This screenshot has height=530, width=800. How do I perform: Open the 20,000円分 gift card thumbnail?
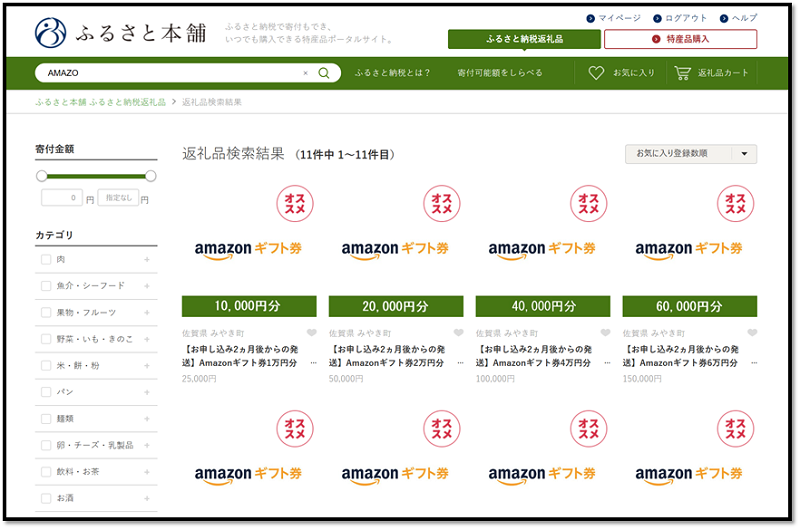[396, 250]
